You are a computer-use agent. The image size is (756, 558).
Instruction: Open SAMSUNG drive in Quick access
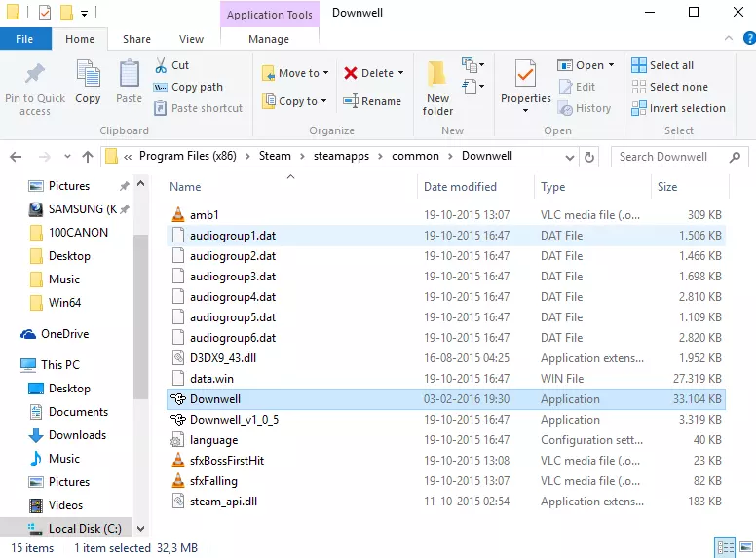click(73, 209)
